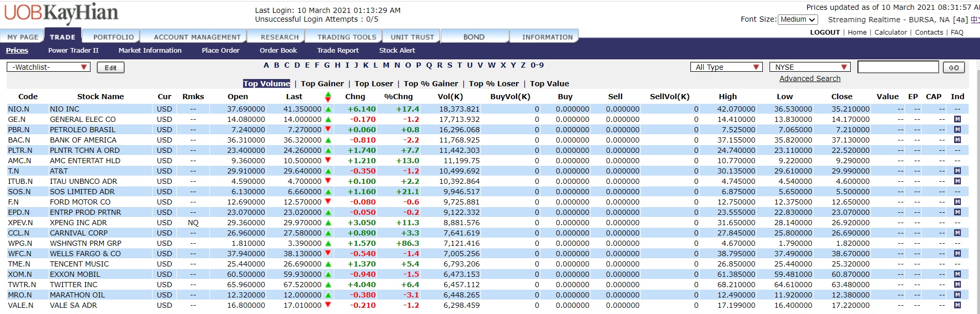Click the M indicator icon for BAC.N
Screen dimensions: 980x314
point(957,140)
